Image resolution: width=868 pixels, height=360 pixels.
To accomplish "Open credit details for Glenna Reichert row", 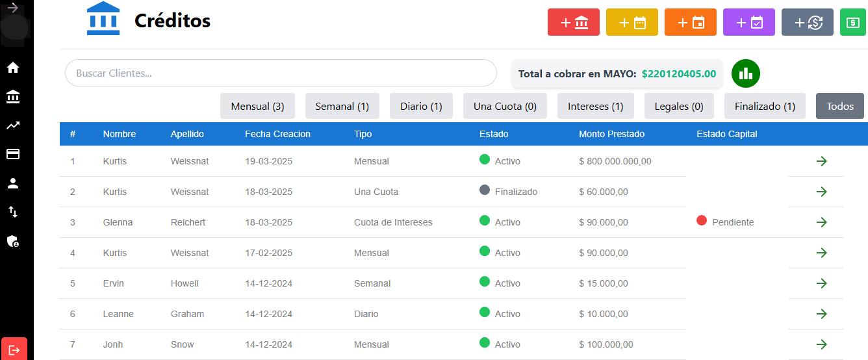I will coord(821,222).
